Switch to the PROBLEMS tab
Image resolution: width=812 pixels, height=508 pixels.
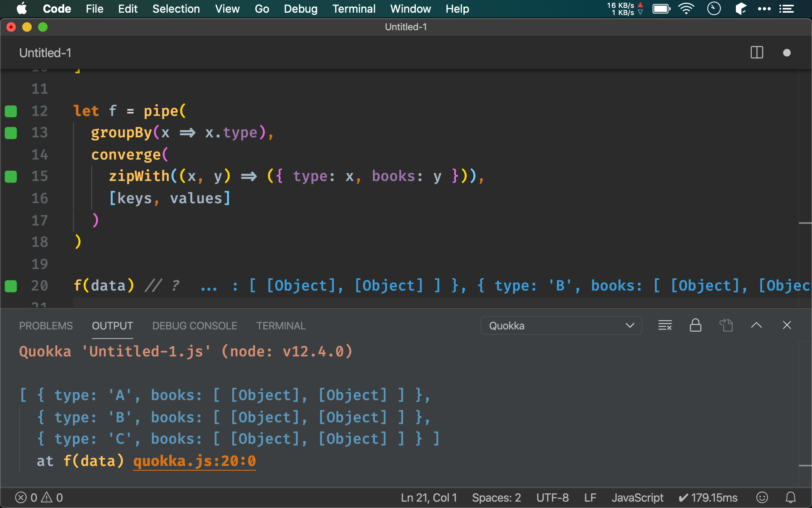point(46,326)
